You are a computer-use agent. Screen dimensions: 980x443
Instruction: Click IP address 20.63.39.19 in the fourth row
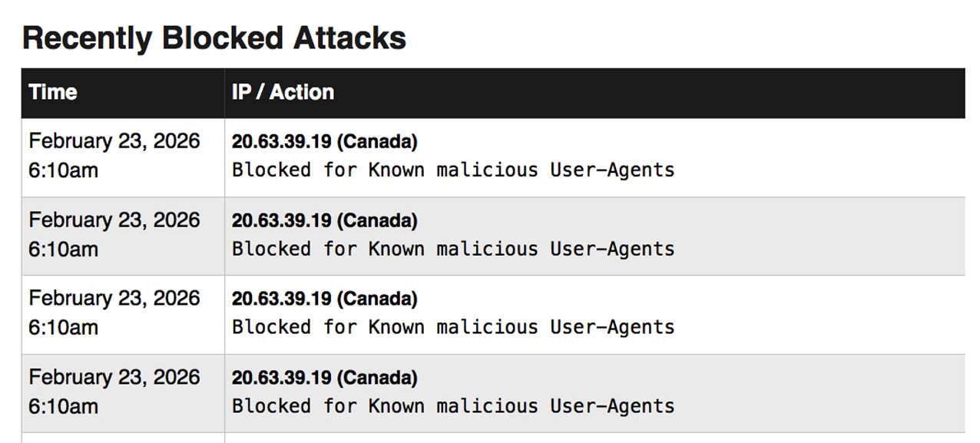point(281,379)
